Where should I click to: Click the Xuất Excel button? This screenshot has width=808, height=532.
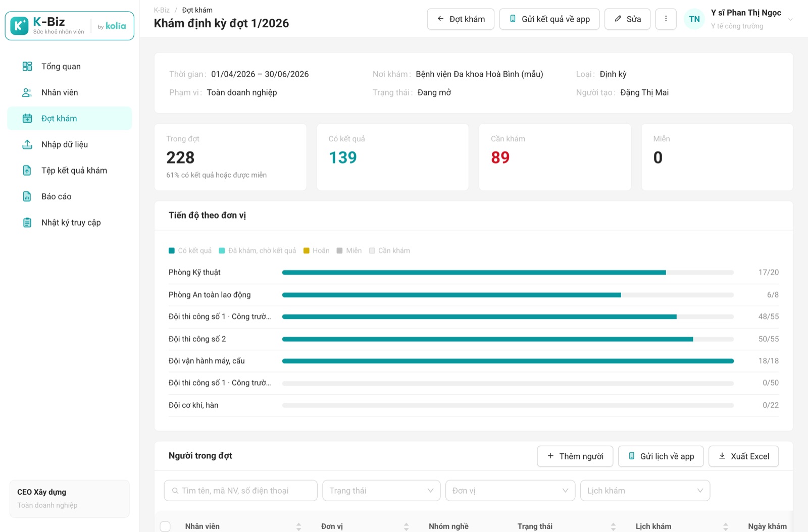743,456
